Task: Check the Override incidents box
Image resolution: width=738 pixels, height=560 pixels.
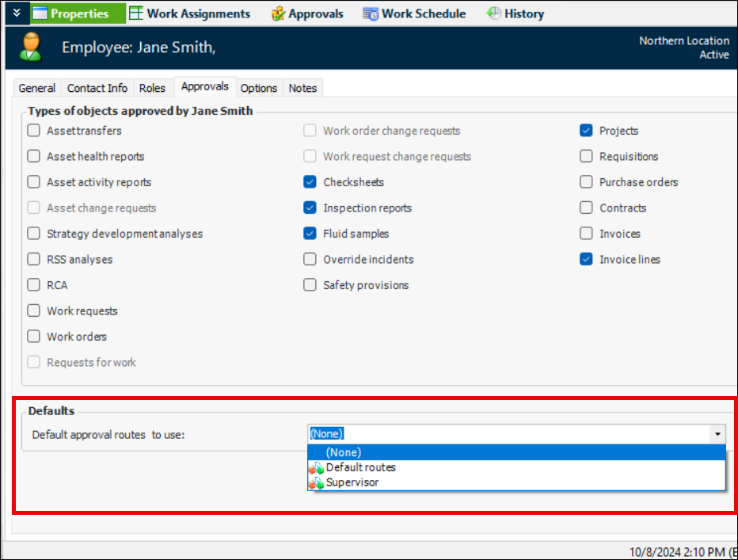Action: coord(310,259)
